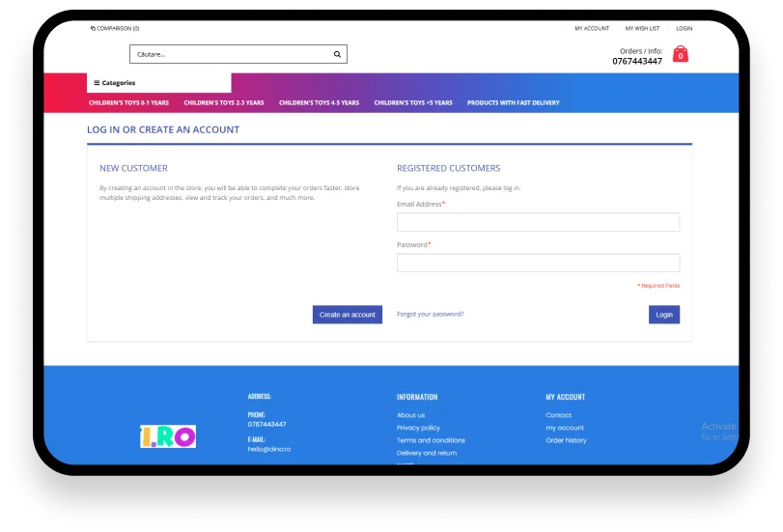Open Products With Fast Delivery menu
This screenshot has height=532, width=783.
click(514, 103)
